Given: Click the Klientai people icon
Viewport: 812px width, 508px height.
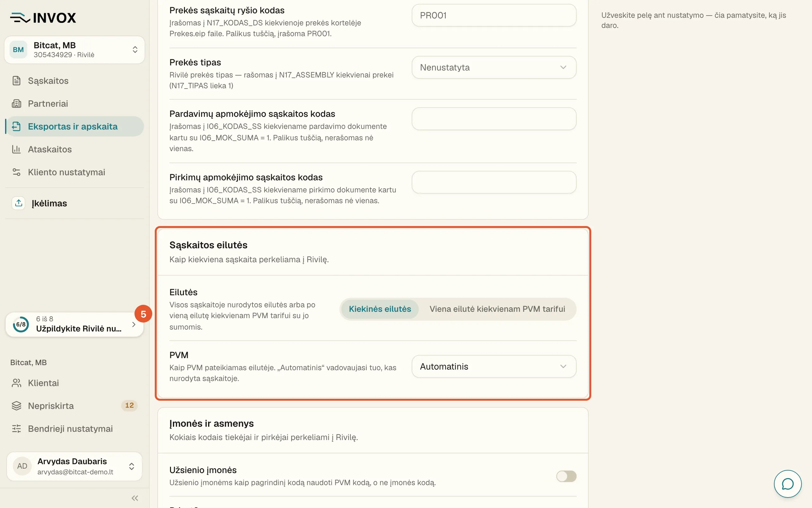Looking at the screenshot, I should tap(16, 383).
